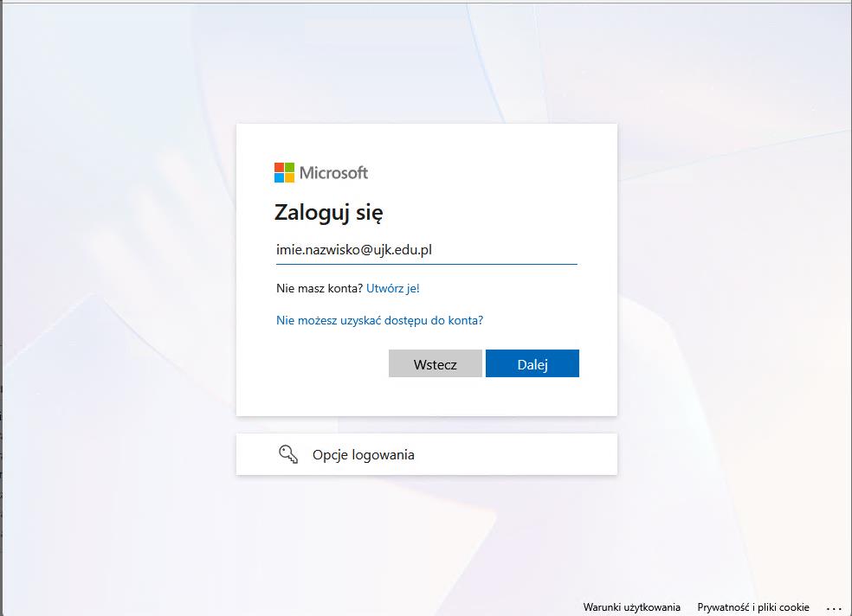Click the 'Nie masz konta?' text

click(319, 288)
